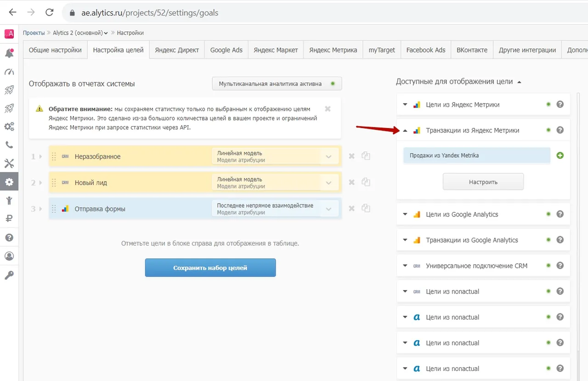Toggle status dot for Цели из Яндекс Метрики

[548, 104]
